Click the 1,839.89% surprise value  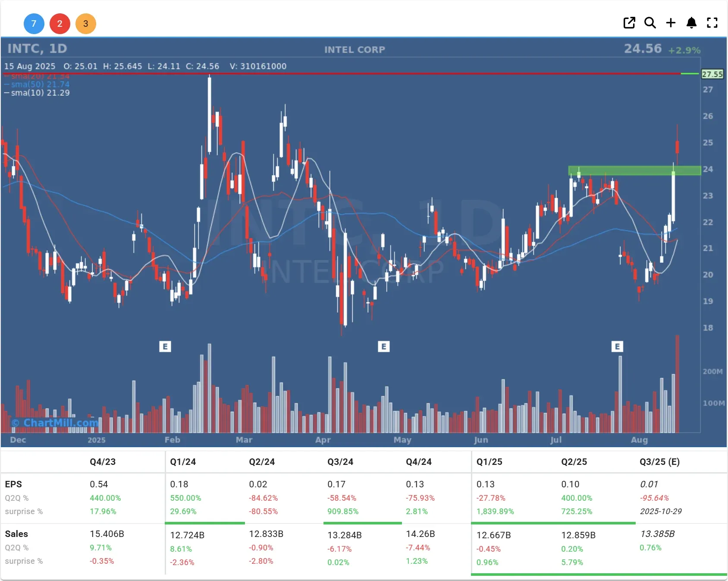pyautogui.click(x=495, y=511)
